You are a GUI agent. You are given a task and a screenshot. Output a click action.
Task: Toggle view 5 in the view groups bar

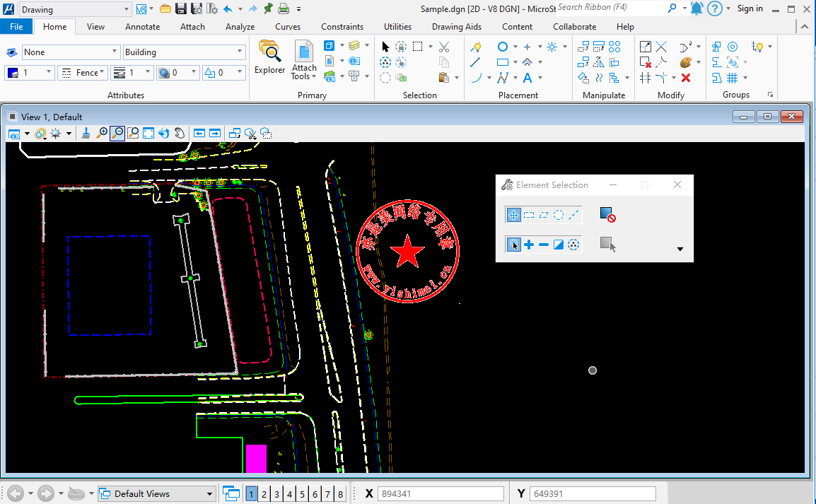click(x=302, y=494)
